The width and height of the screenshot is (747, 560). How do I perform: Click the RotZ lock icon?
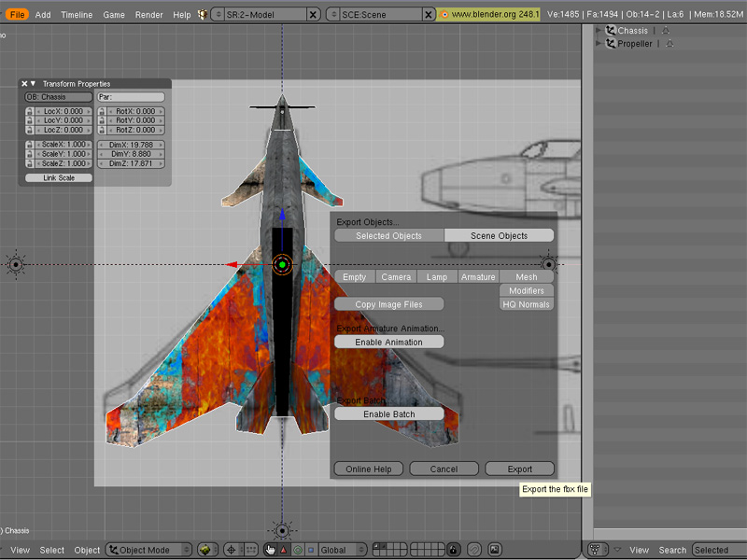point(102,130)
